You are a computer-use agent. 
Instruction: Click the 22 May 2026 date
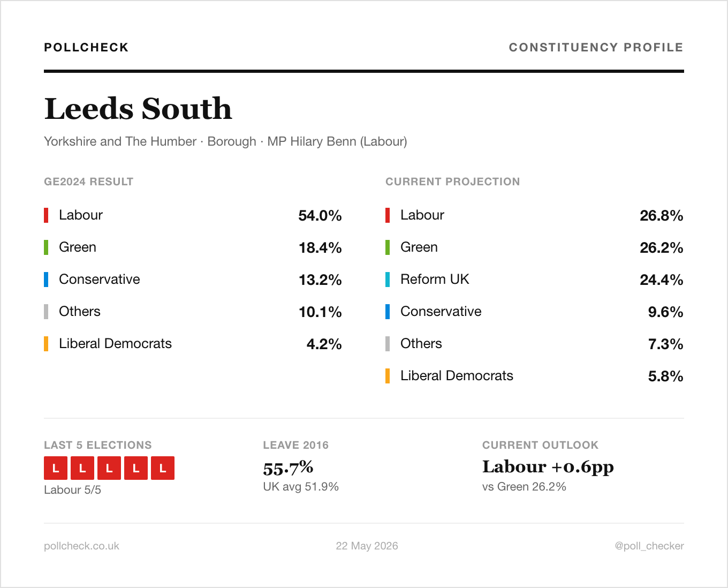point(367,546)
